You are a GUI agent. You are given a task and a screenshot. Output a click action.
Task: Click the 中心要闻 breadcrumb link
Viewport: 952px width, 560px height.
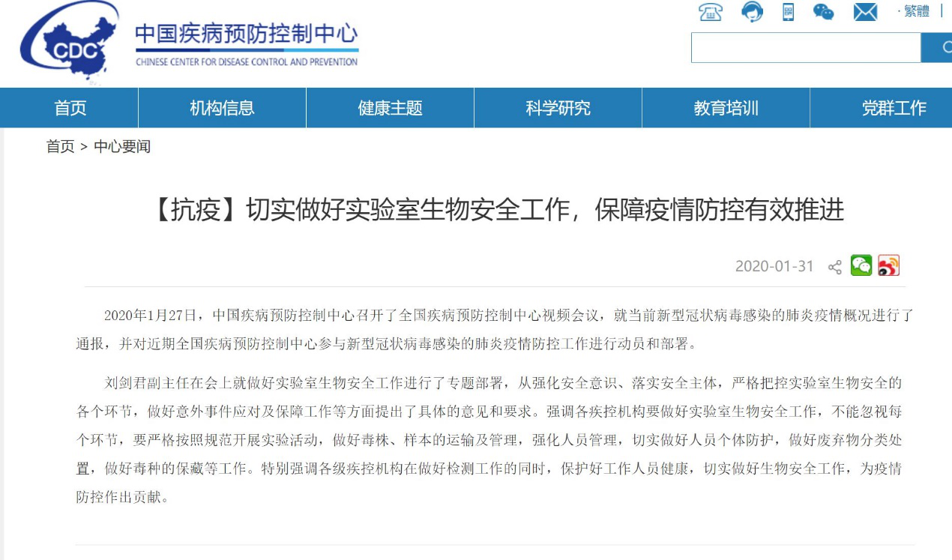click(121, 147)
